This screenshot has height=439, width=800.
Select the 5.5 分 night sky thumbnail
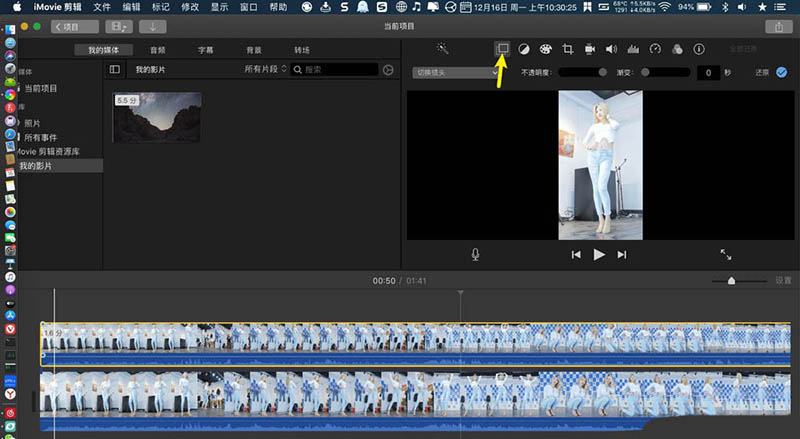157,117
